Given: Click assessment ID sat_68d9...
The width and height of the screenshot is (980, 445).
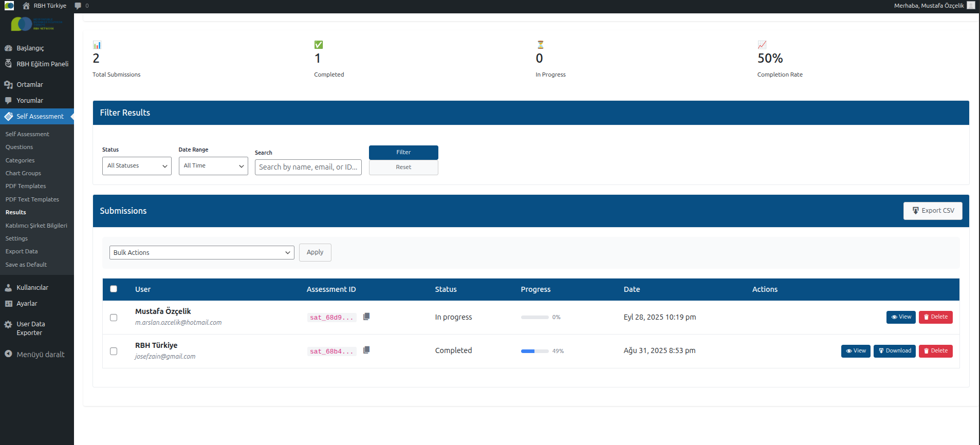Looking at the screenshot, I should click(x=331, y=318).
